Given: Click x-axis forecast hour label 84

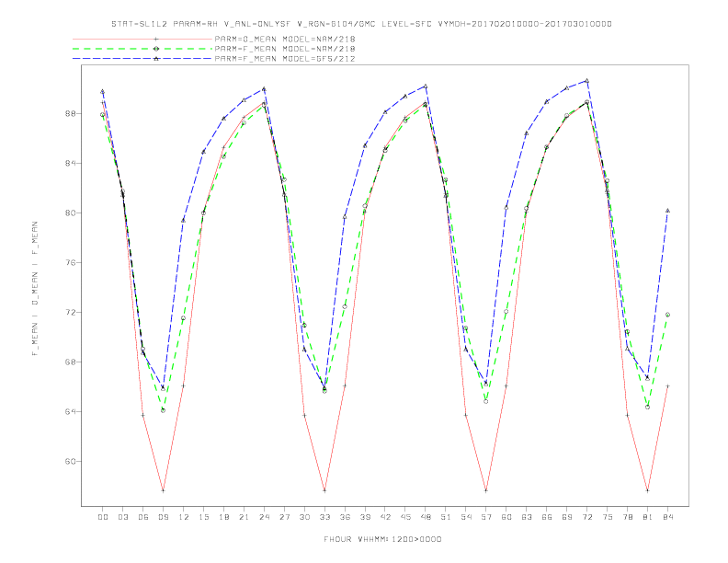Looking at the screenshot, I should click(668, 517).
